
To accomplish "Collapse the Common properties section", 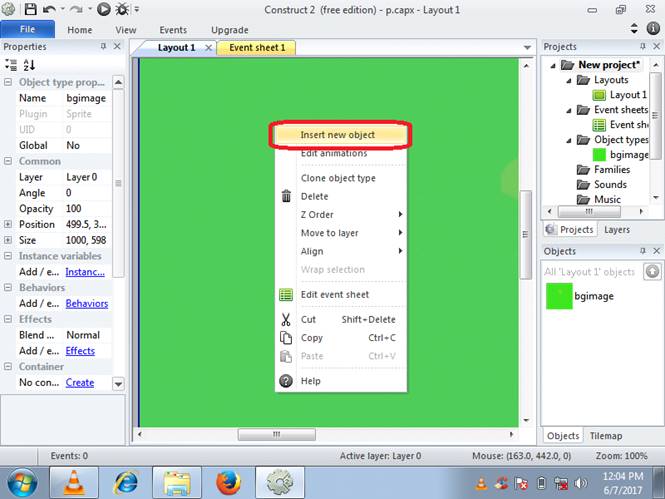I will click(x=8, y=161).
